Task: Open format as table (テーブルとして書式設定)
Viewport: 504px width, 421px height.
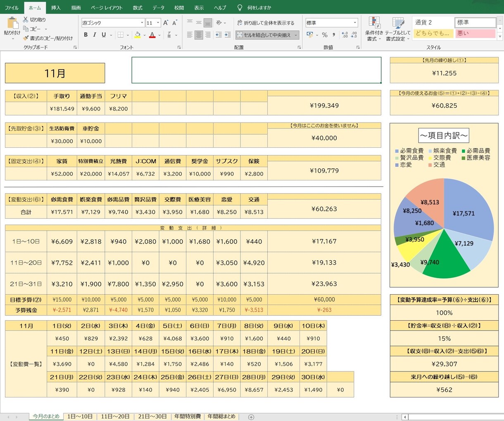Action: [398, 29]
